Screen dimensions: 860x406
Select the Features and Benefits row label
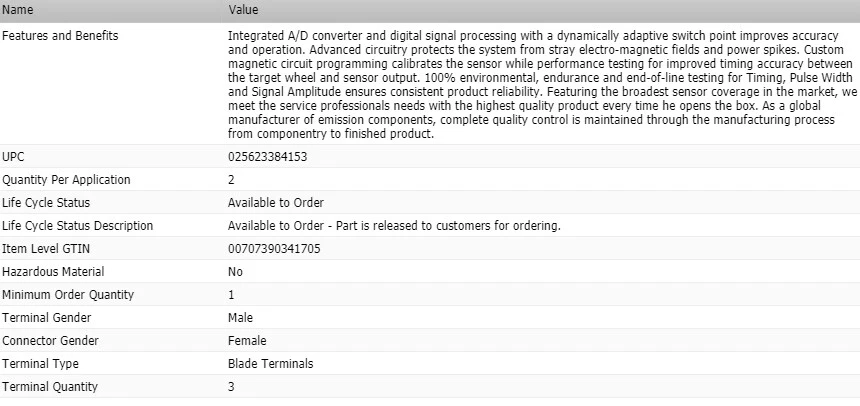pyautogui.click(x=61, y=36)
